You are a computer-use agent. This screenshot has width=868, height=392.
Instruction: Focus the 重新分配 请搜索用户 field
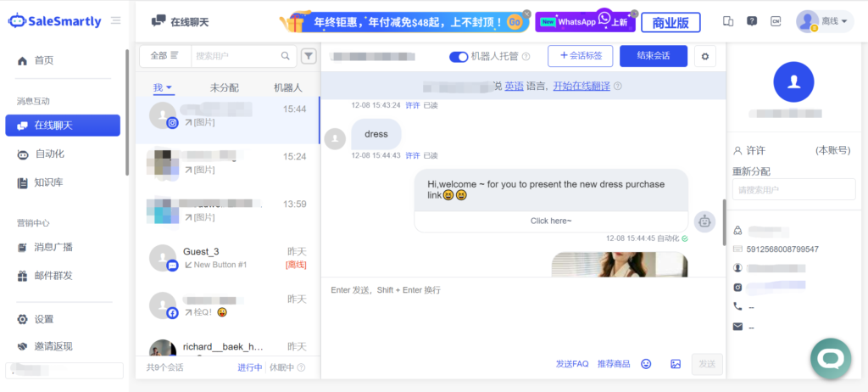coord(793,189)
